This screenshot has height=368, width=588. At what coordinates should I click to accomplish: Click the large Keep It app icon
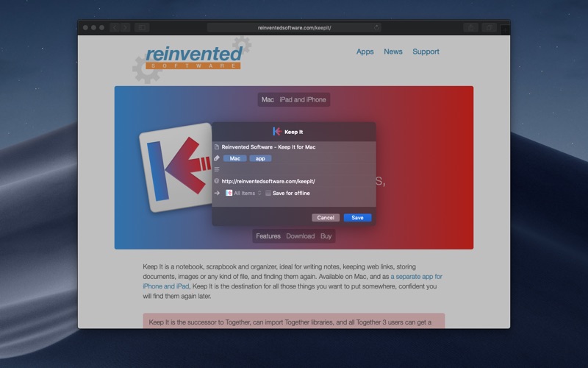176,167
